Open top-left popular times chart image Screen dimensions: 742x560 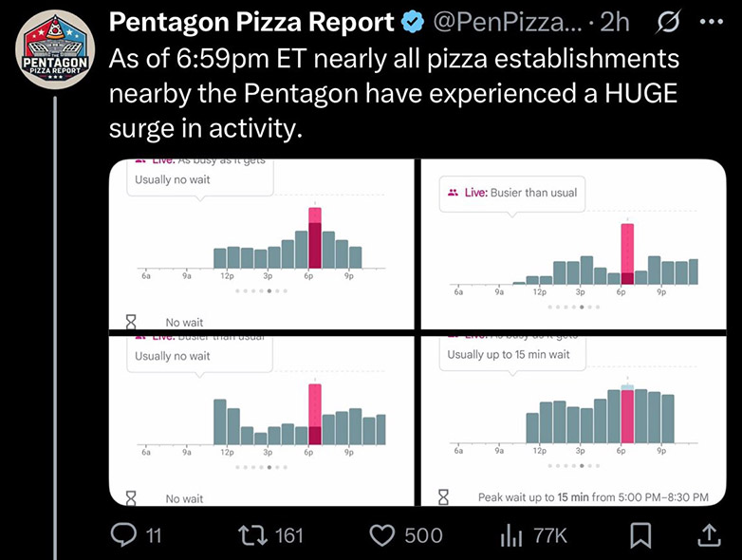coord(261,244)
